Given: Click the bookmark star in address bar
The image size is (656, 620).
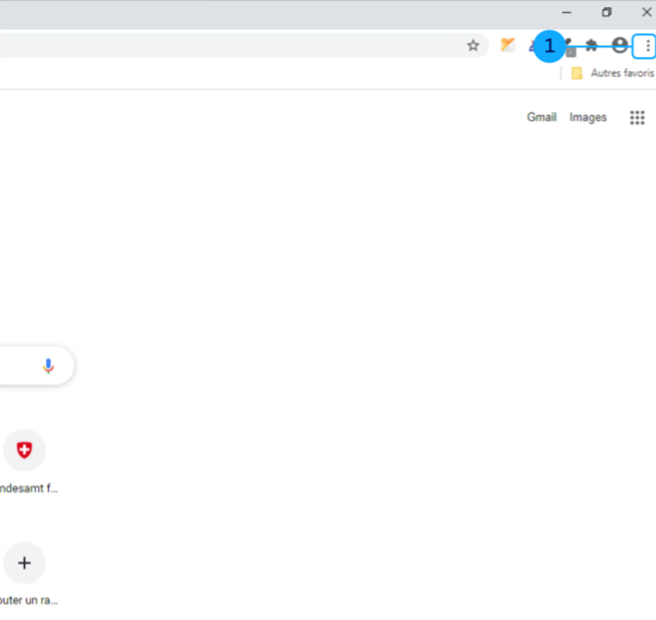Looking at the screenshot, I should point(473,46).
